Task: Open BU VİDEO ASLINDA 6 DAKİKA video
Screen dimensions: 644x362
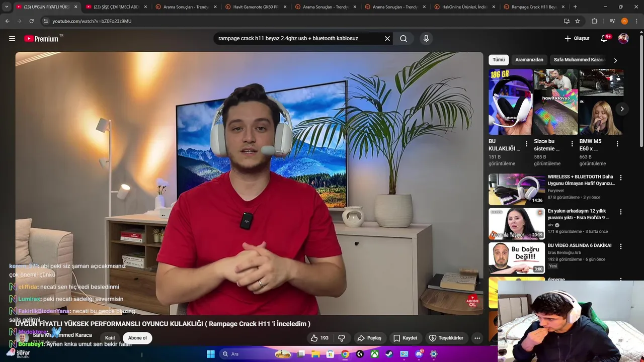Action: click(x=580, y=245)
